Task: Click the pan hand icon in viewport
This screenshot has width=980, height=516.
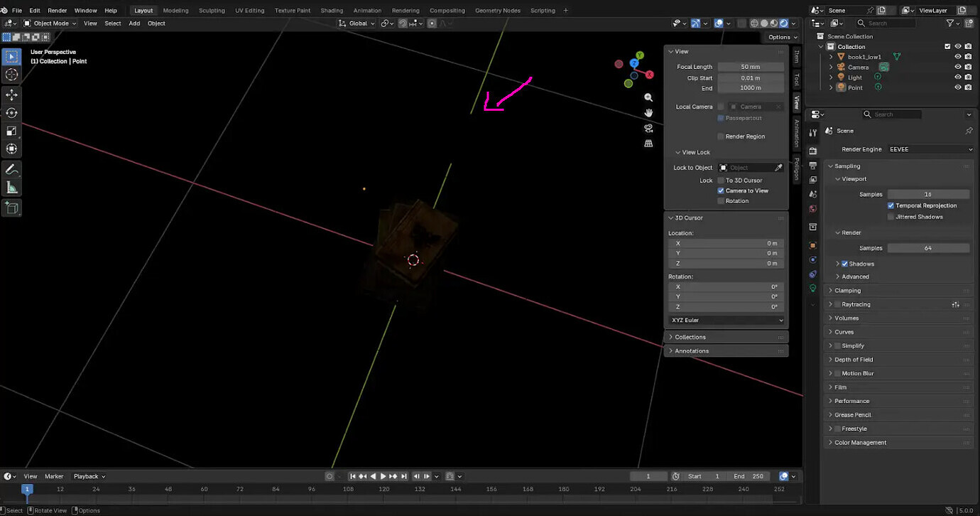Action: click(x=648, y=113)
